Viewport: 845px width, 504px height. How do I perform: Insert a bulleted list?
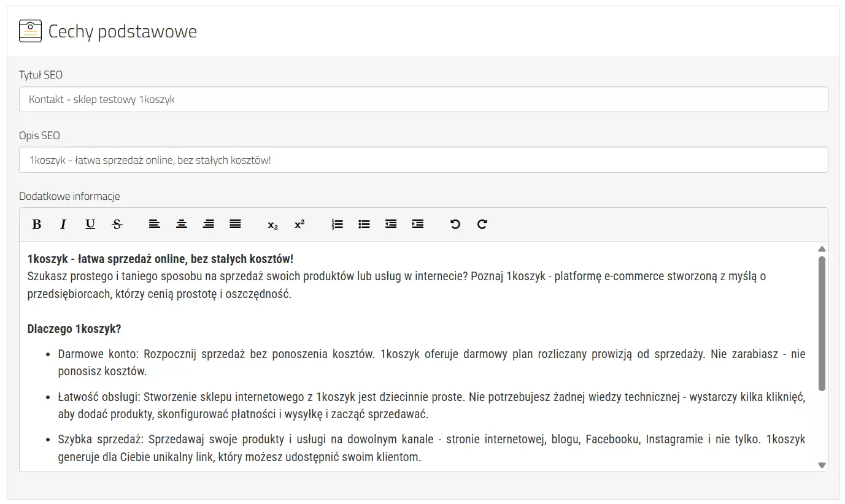pyautogui.click(x=364, y=224)
